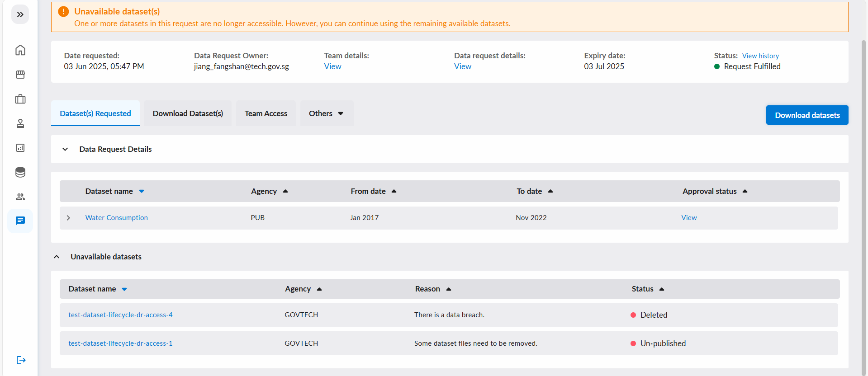Open the Water Consumption dataset link

pyautogui.click(x=117, y=218)
